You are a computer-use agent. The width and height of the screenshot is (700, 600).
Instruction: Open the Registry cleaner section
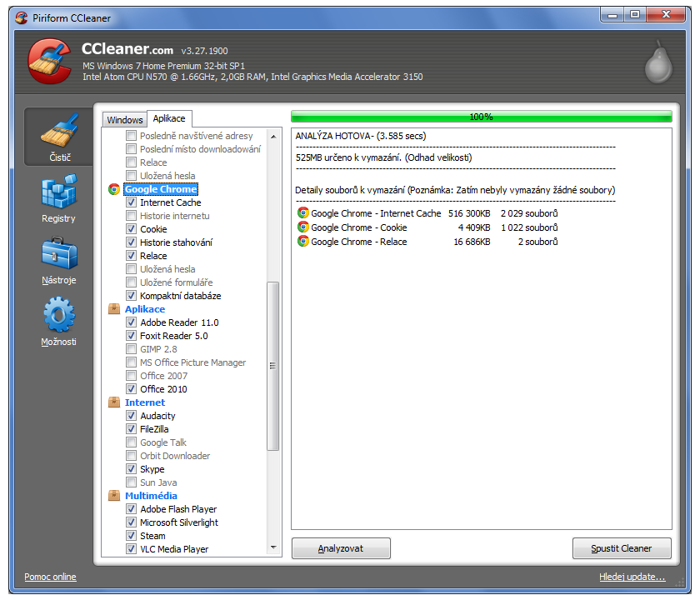pos(58,200)
